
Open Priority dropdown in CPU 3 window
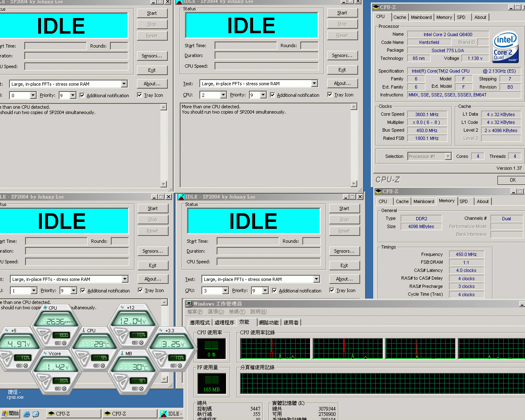(265, 291)
